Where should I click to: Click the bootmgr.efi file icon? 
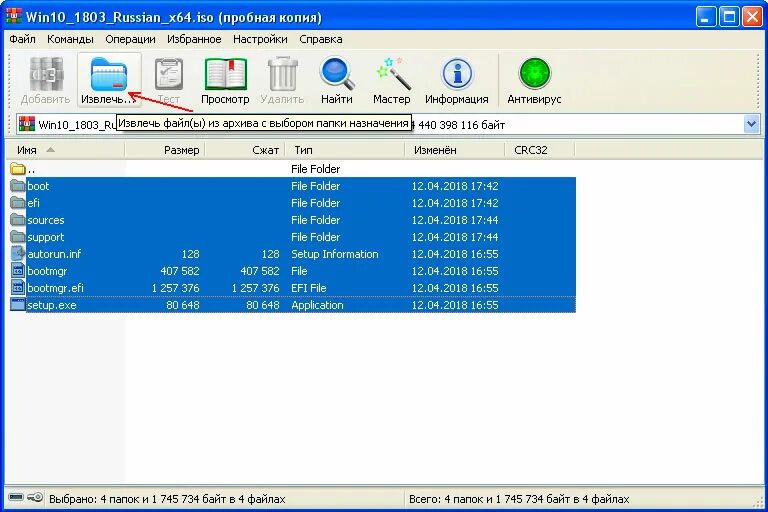point(18,288)
